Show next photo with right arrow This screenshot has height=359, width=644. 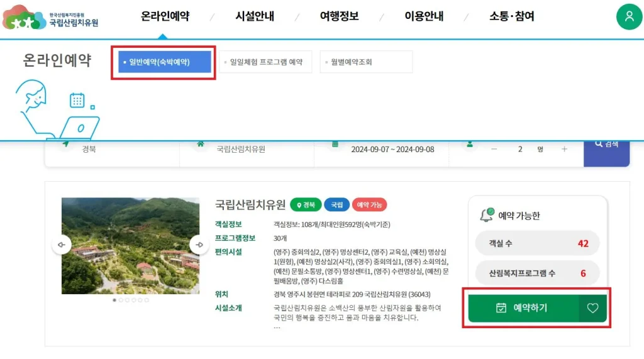tap(199, 245)
